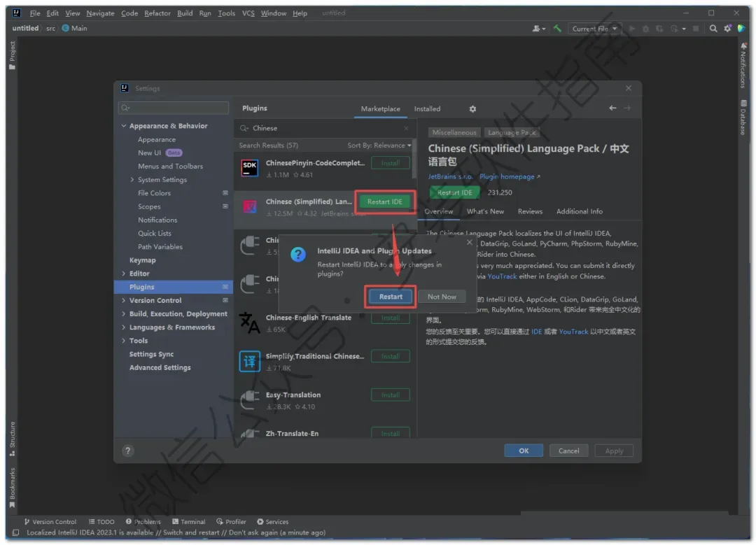This screenshot has height=545, width=756.
Task: Switch to the Marketplace tab
Action: point(380,109)
